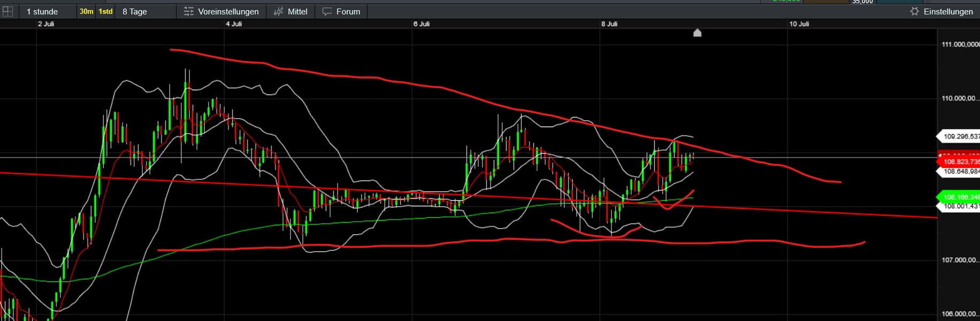Click the 8 Juli date on time axis
Image resolution: width=980 pixels, height=321 pixels.
pos(609,24)
